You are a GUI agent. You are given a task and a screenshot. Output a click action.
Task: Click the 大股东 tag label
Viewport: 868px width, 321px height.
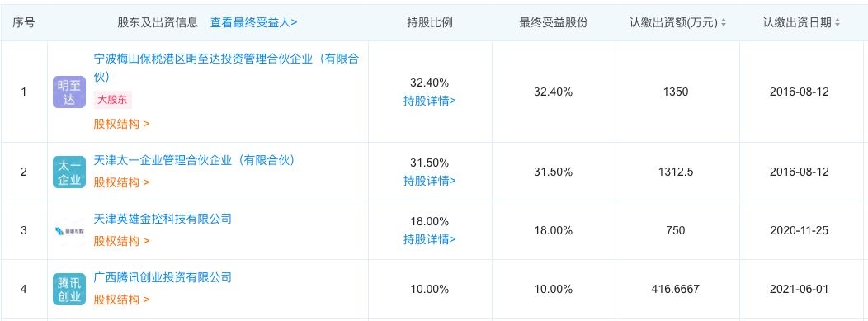[x=113, y=100]
